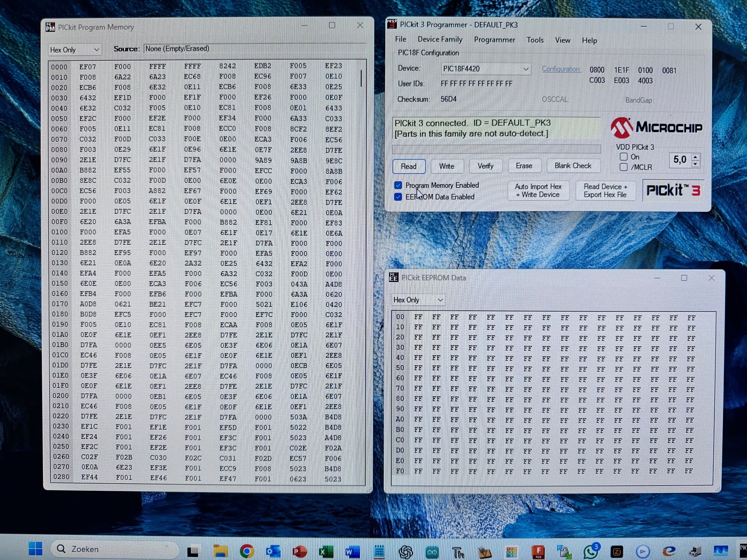
Task: Open the Tools menu
Action: (535, 40)
